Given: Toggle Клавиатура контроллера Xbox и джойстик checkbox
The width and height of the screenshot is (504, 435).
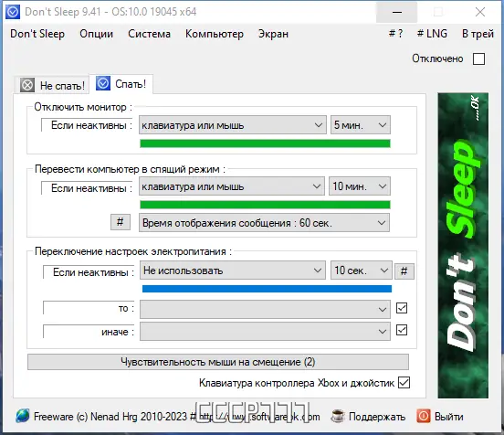Looking at the screenshot, I should tap(404, 383).
